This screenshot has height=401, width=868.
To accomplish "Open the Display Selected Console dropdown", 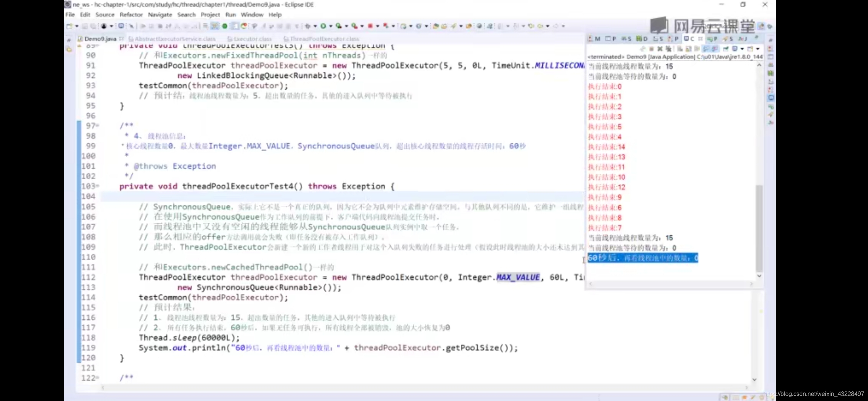I will 742,49.
